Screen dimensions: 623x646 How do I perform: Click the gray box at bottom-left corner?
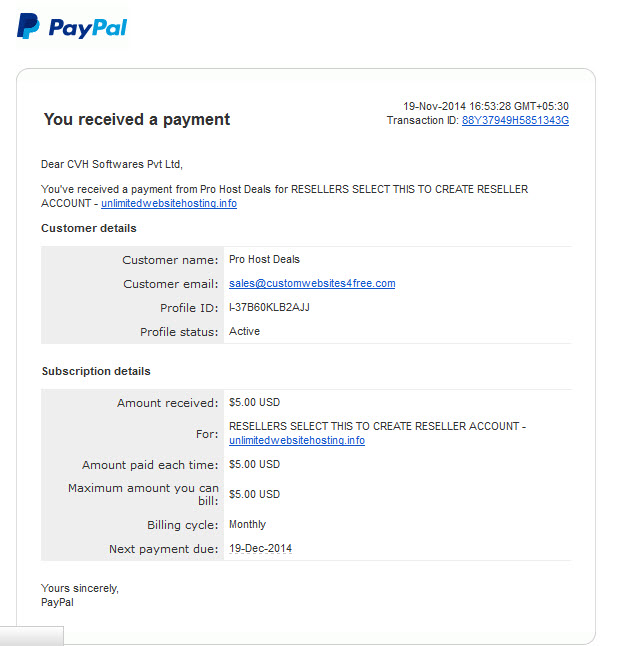point(32,636)
